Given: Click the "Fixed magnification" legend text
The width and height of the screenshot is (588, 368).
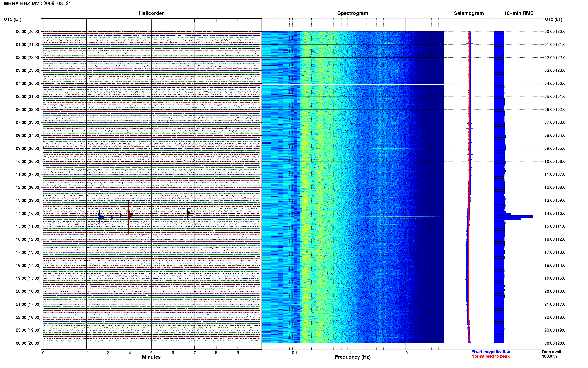Looking at the screenshot, I should pyautogui.click(x=491, y=352).
